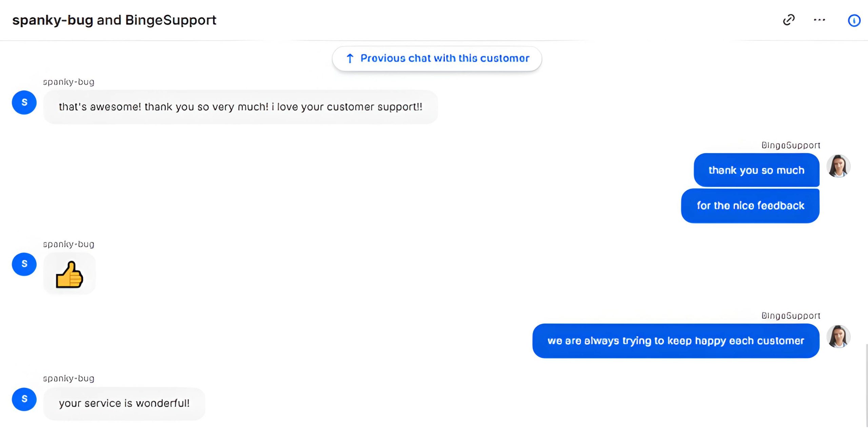Click the BingeSupport name above "thank you so much"
This screenshot has height=434, width=868.
click(791, 145)
